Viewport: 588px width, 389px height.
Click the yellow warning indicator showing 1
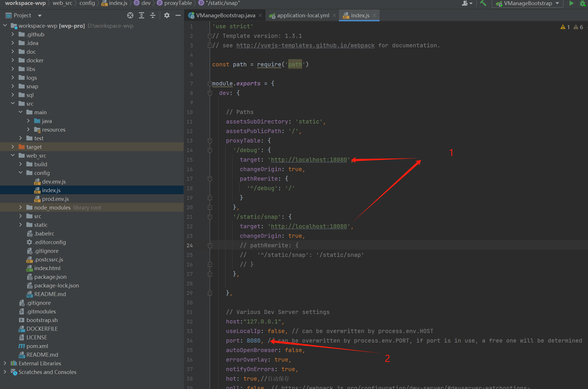point(565,27)
